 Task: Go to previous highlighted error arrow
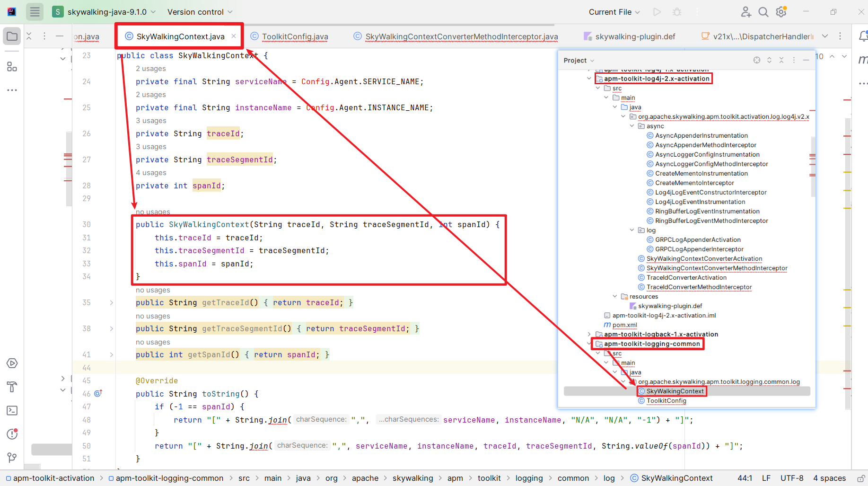[832, 56]
